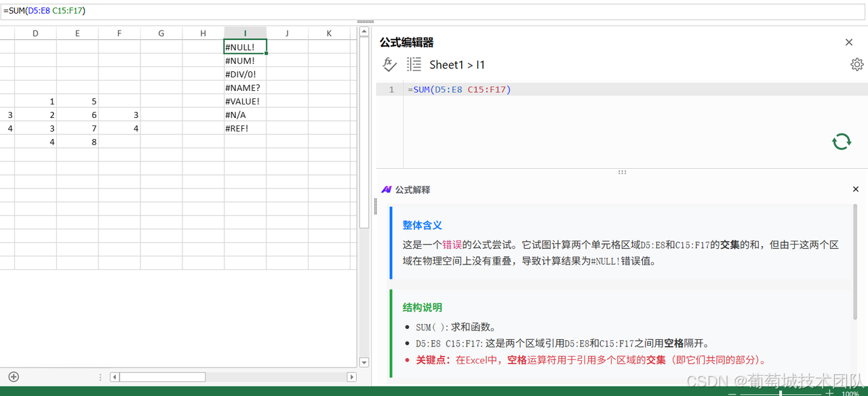Click the zoom in plus icon
This screenshot has height=396, width=868.
829,393
